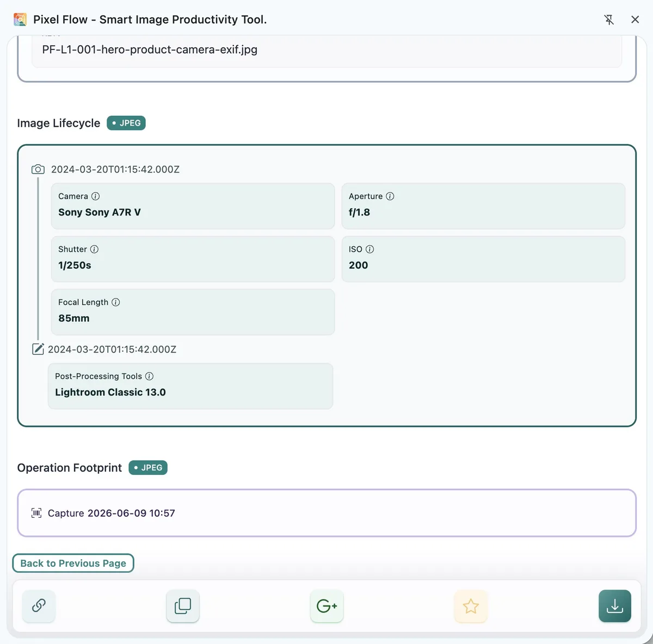653x644 pixels.
Task: Click the copy link chain icon button
Action: (x=39, y=605)
